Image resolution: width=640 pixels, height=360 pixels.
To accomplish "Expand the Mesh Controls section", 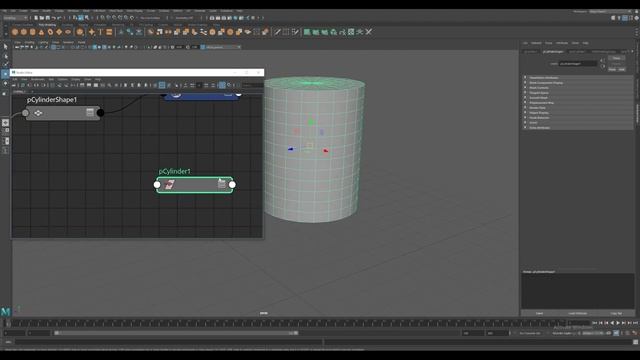I will (578, 88).
